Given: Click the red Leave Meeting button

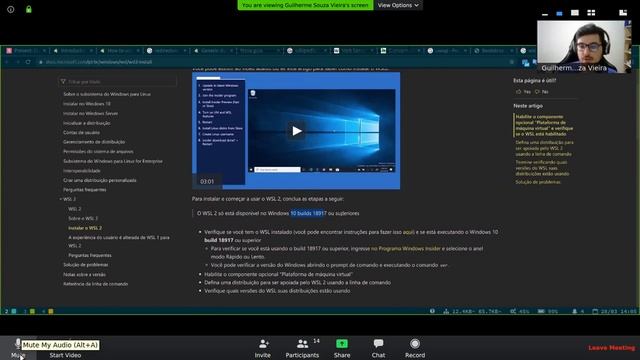Looking at the screenshot, I should pos(611,348).
